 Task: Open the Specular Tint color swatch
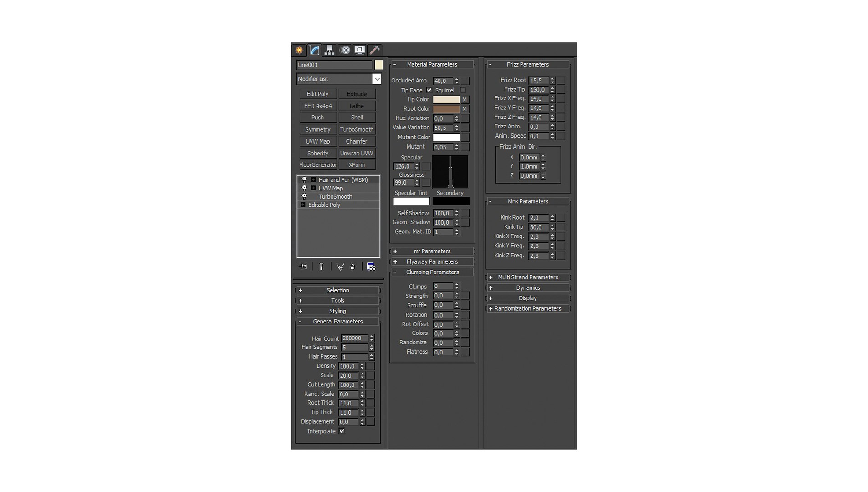tap(411, 201)
